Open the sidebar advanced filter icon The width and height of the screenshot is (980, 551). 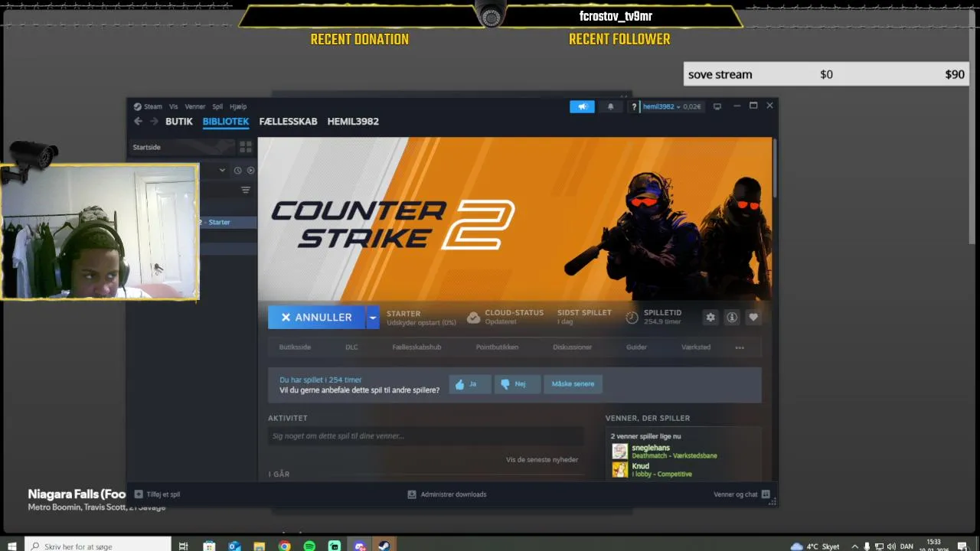[x=246, y=190]
